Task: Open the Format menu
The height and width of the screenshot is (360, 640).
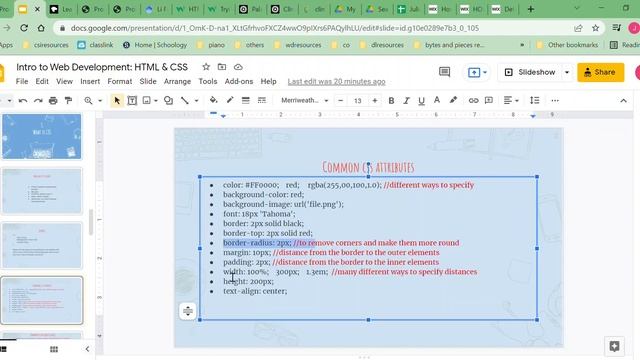Action: point(120,81)
